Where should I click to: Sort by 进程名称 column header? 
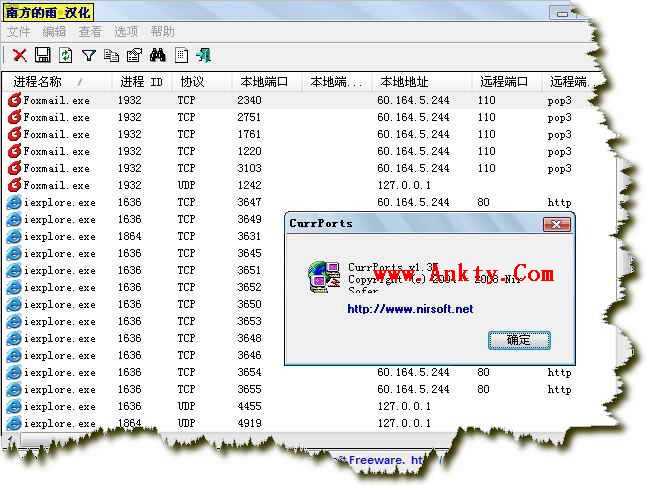(58, 82)
